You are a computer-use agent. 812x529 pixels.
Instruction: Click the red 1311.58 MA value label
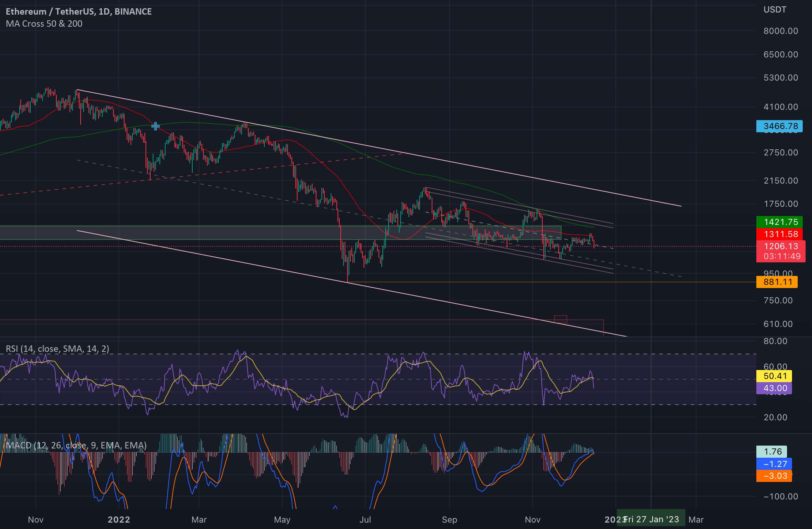[x=779, y=234]
